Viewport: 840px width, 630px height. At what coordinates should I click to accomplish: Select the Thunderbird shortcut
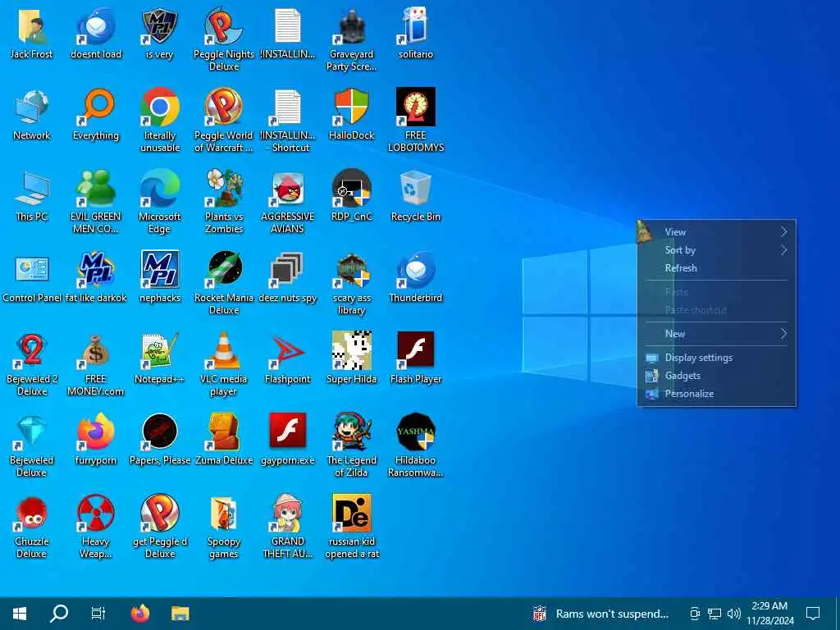(x=416, y=269)
